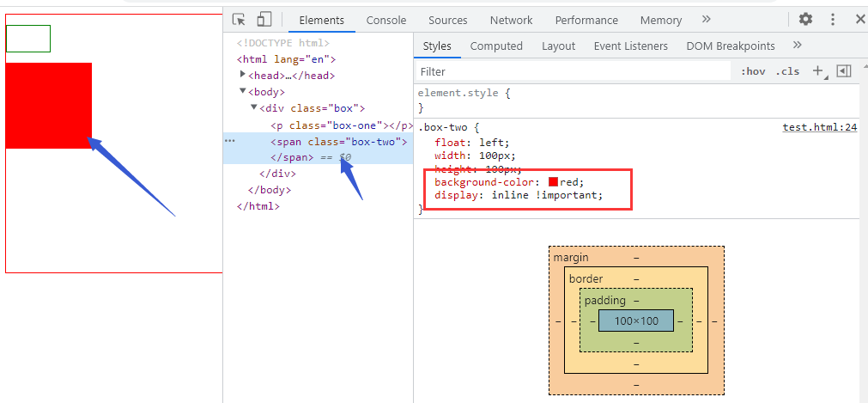Focus the styles Filter input
This screenshot has width=868, height=403.
[x=573, y=71]
